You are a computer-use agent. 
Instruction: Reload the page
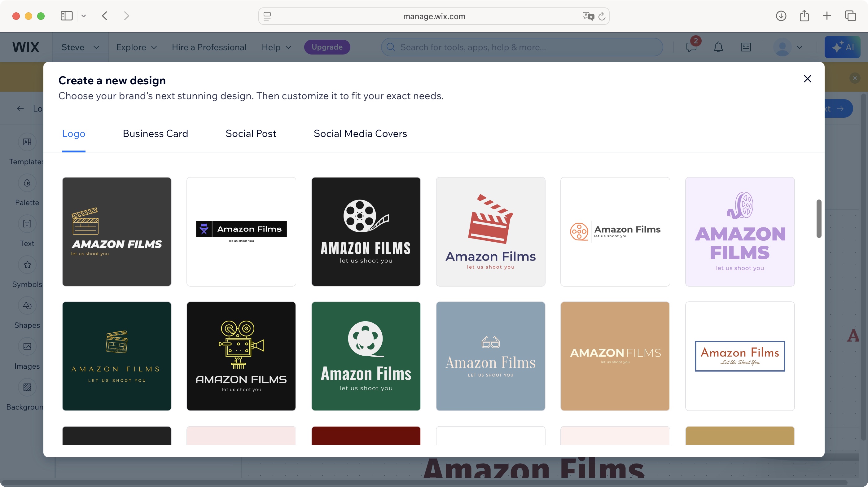[x=602, y=16]
